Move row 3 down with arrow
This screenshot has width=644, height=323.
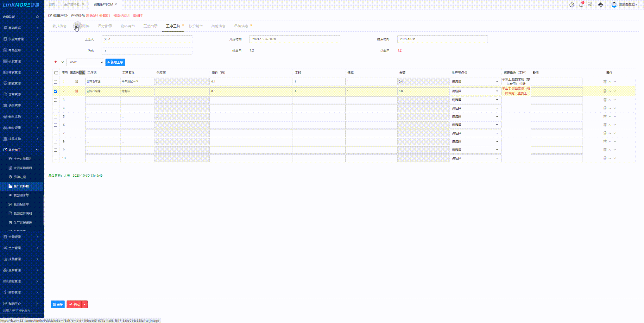click(x=615, y=100)
